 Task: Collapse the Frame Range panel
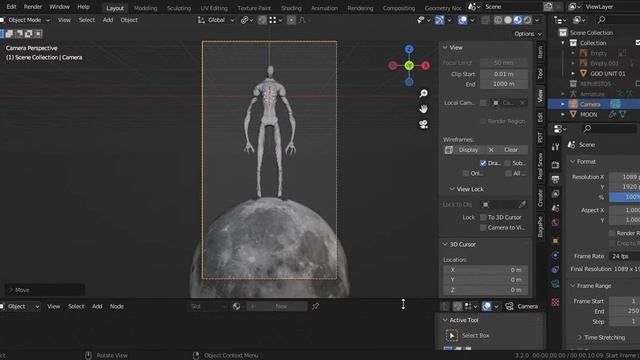click(x=573, y=286)
